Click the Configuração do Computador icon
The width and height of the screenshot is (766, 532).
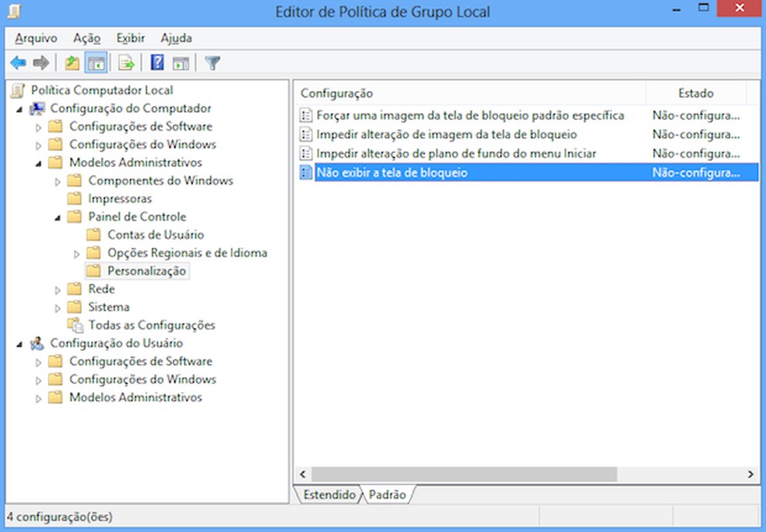37,108
